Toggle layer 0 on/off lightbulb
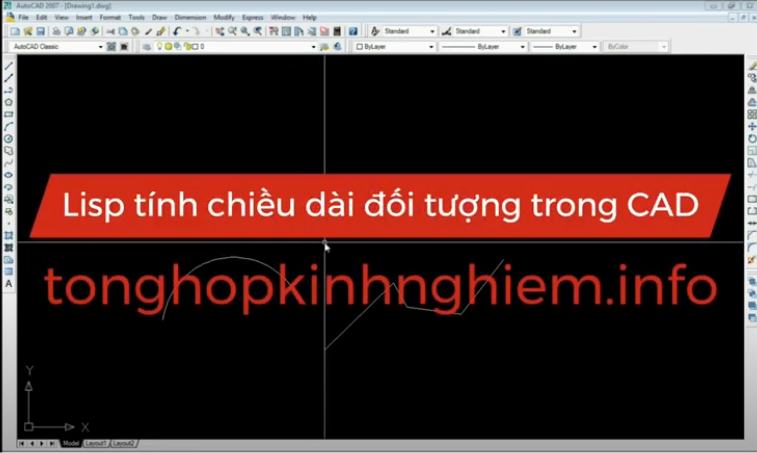Viewport: 757px width, 453px height. [160, 46]
